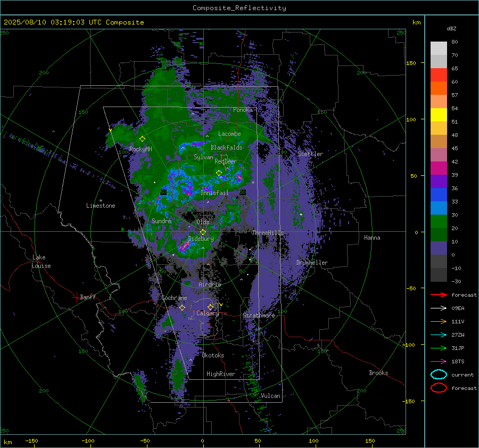Image resolution: width=479 pixels, height=448 pixels.
Task: Click the Cochrane city label
Action: [174, 298]
